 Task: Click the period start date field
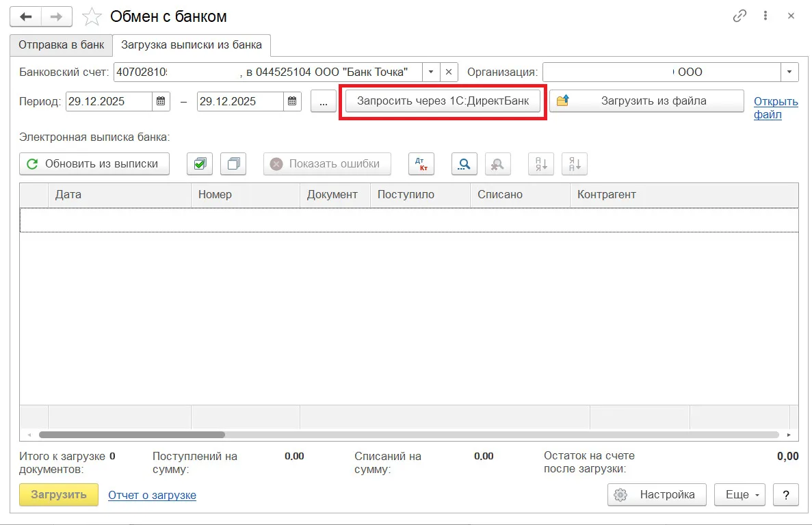108,101
